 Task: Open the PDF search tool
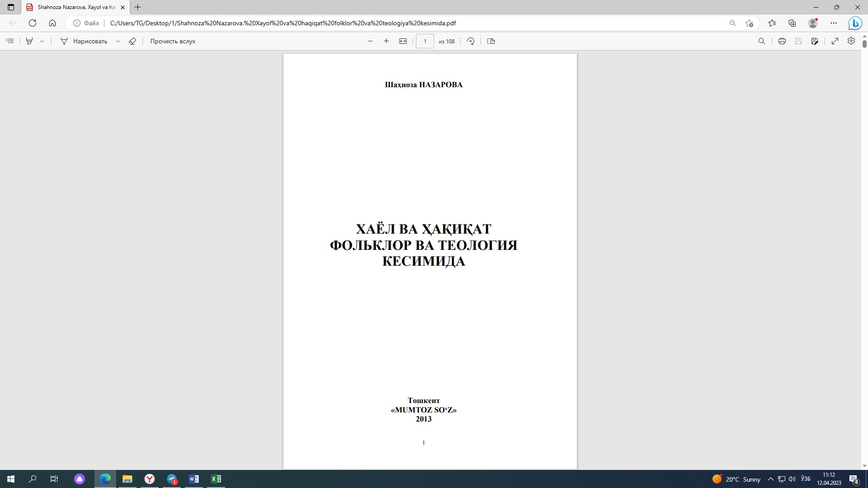[761, 41]
